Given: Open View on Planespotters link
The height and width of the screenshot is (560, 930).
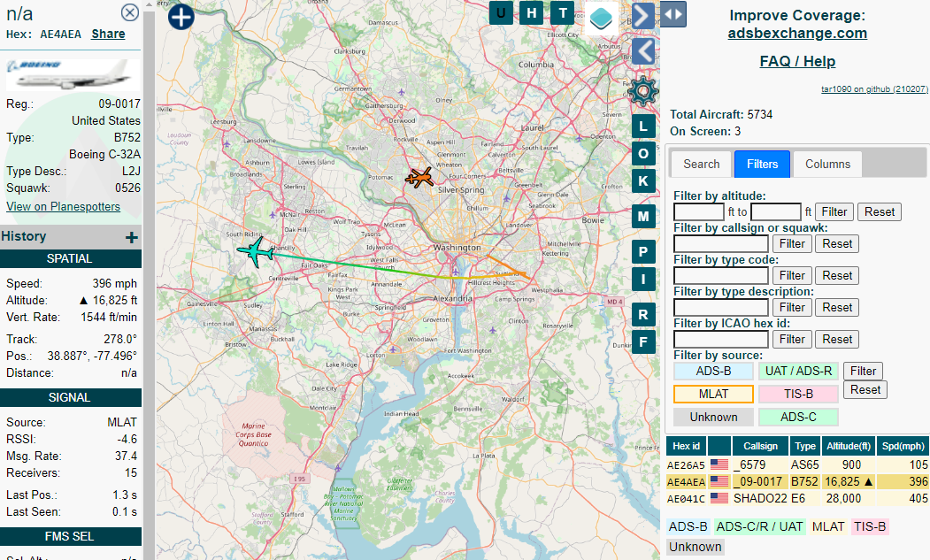Looking at the screenshot, I should [63, 206].
